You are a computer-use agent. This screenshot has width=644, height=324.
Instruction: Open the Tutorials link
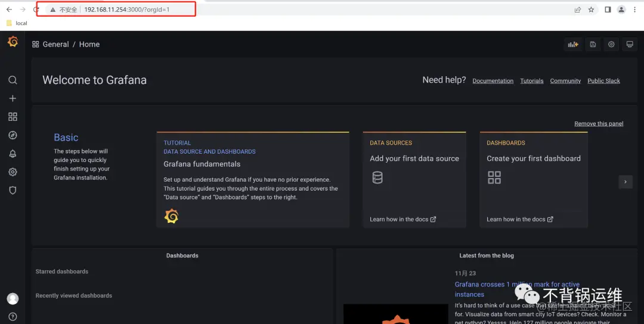(532, 81)
